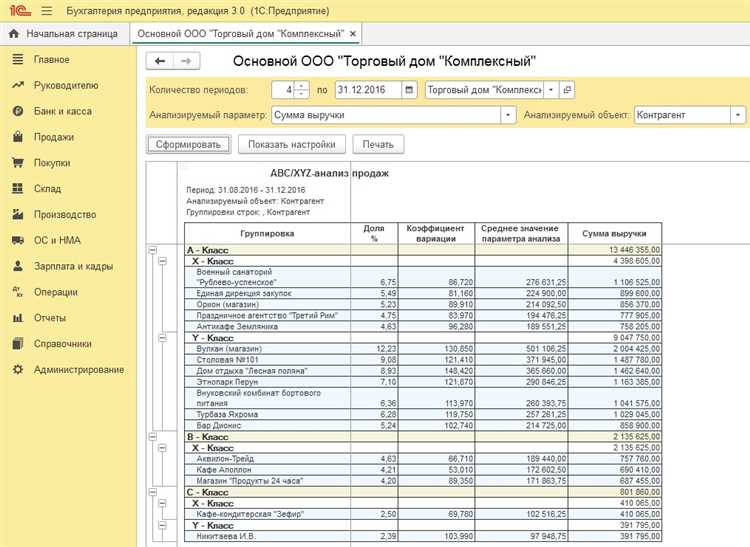The width and height of the screenshot is (750, 547).
Task: Click Показать настройки button
Action: 291,144
